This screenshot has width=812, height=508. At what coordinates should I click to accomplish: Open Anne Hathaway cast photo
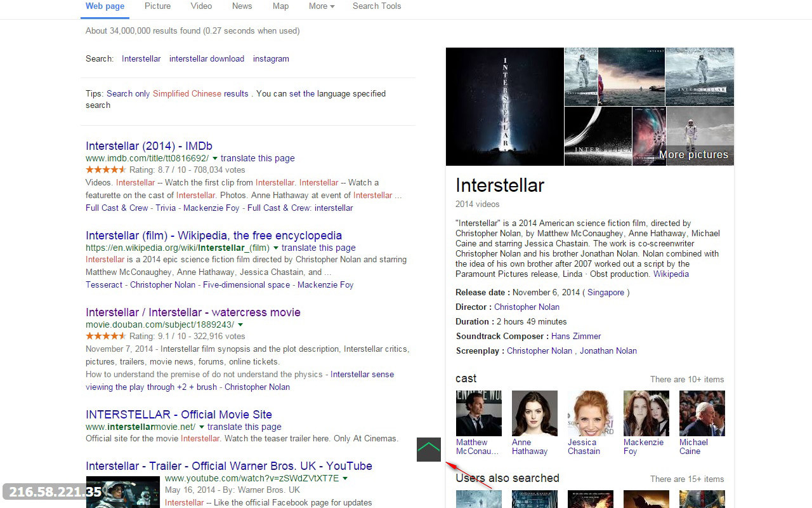tap(535, 413)
